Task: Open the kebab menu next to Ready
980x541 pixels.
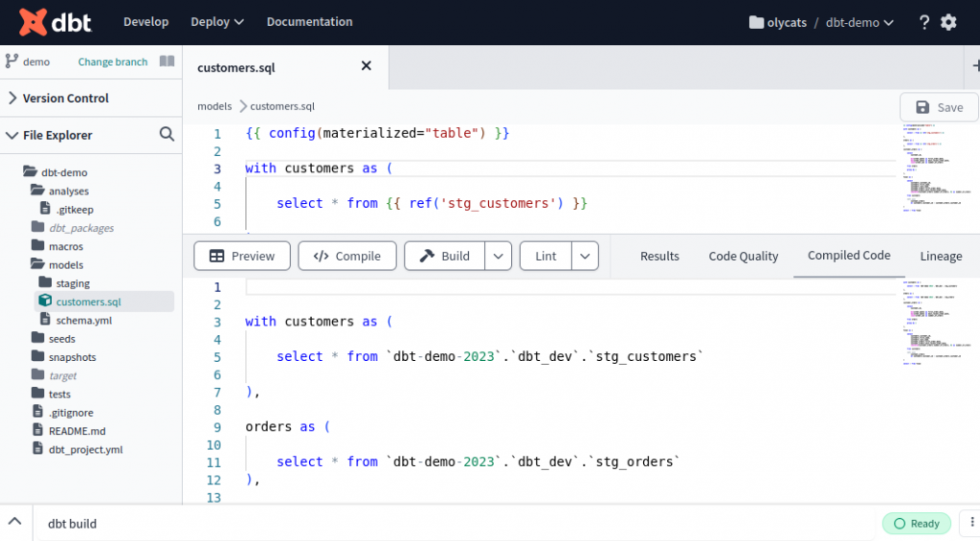Action: click(972, 523)
